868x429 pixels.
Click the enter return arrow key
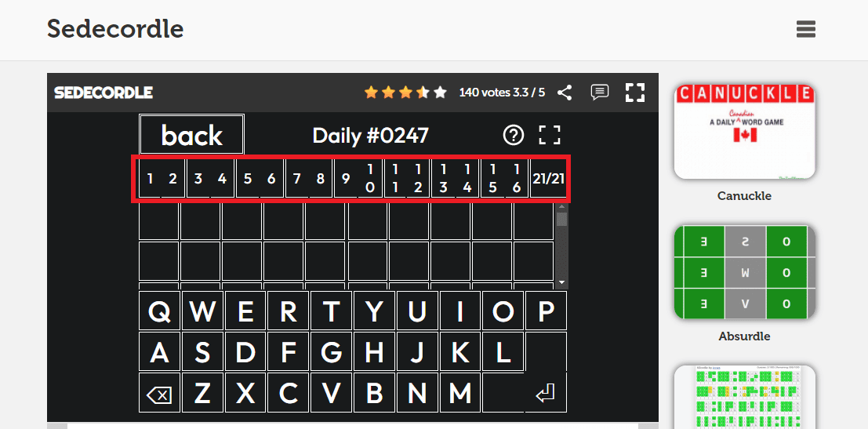point(545,393)
